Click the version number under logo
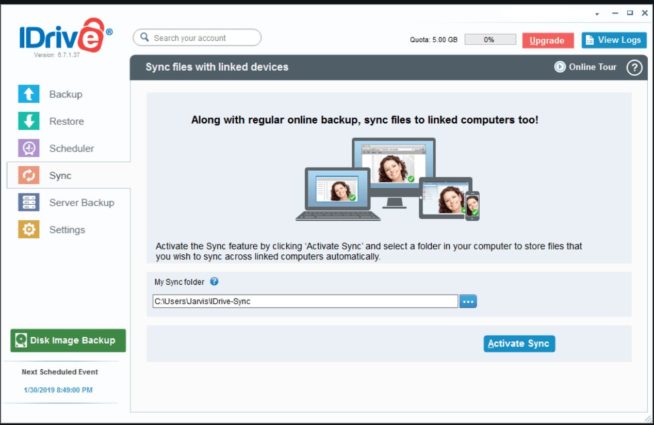This screenshot has width=654, height=425. pos(57,55)
